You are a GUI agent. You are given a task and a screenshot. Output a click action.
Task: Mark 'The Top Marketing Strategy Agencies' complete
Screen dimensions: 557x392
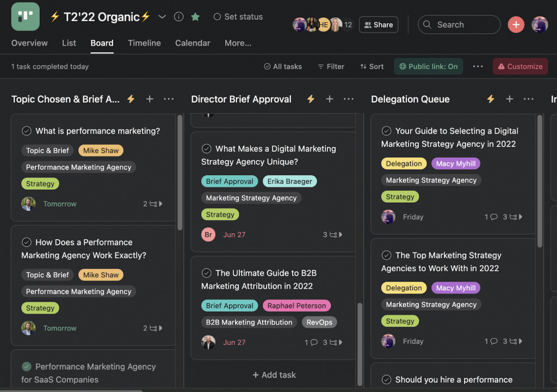click(387, 256)
